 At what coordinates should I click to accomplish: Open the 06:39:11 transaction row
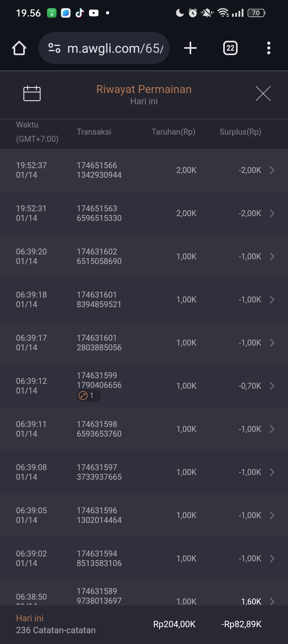coord(144,429)
